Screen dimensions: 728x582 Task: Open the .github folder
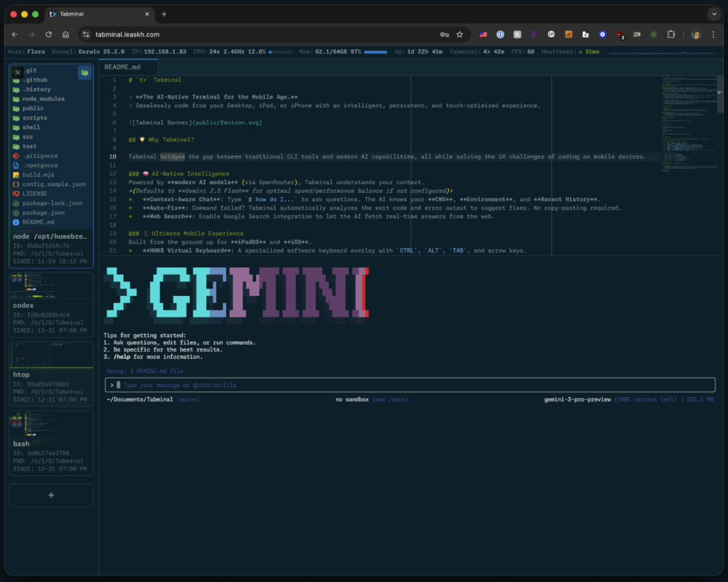click(35, 80)
